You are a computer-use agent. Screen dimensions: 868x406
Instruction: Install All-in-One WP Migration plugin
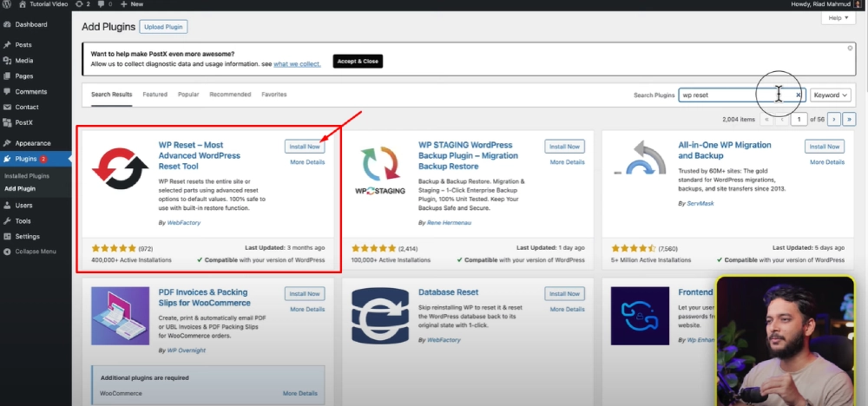pyautogui.click(x=825, y=147)
